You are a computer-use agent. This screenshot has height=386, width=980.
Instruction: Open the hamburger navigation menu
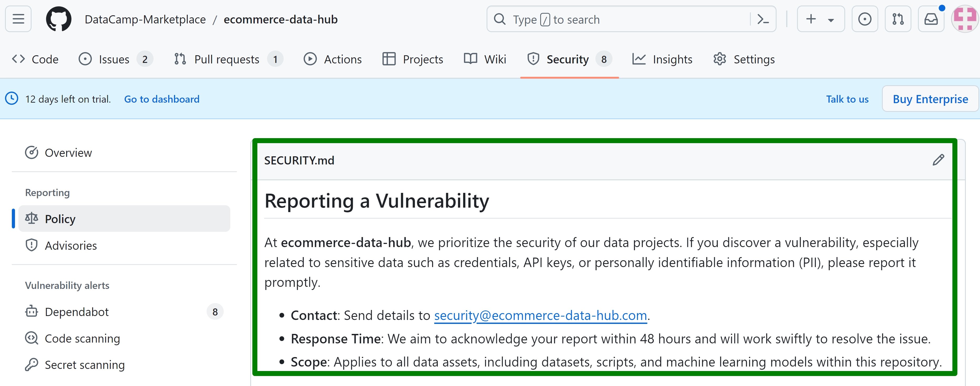pos(18,19)
